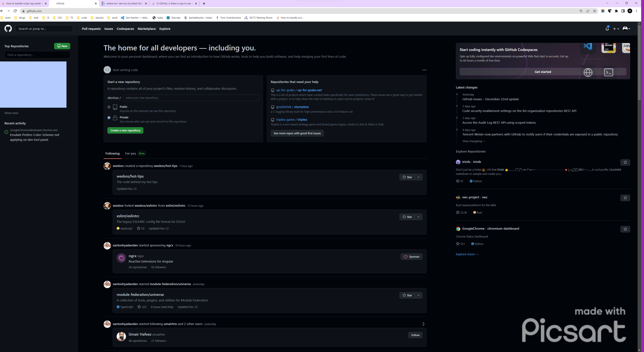Star the trinib/trinib repository
The width and height of the screenshot is (644, 352).
(x=625, y=162)
